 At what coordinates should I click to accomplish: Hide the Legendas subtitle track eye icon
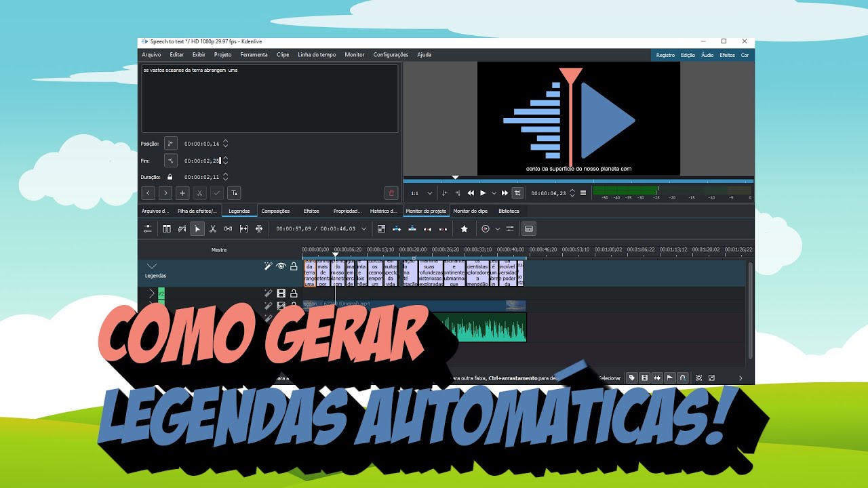281,266
